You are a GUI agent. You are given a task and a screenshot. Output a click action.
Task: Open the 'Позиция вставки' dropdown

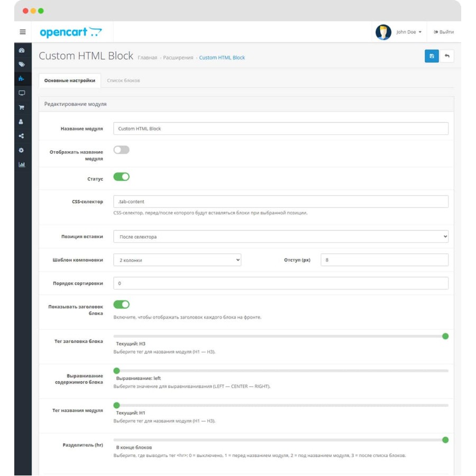281,236
